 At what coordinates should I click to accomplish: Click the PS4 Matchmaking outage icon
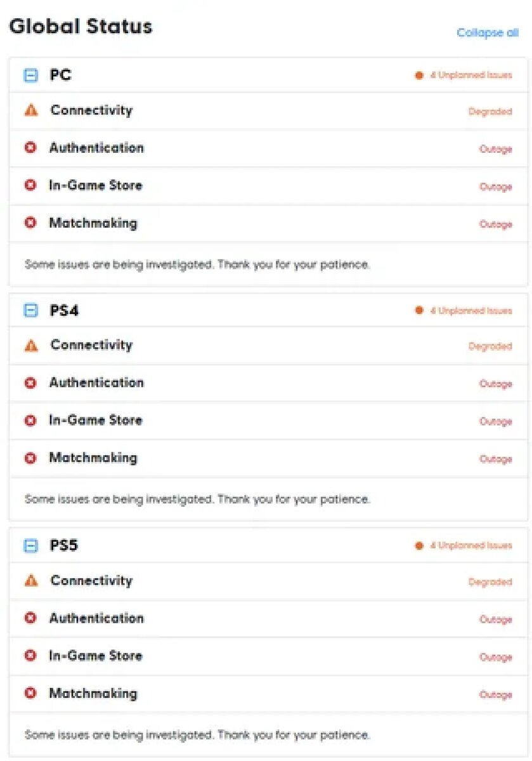click(x=30, y=458)
